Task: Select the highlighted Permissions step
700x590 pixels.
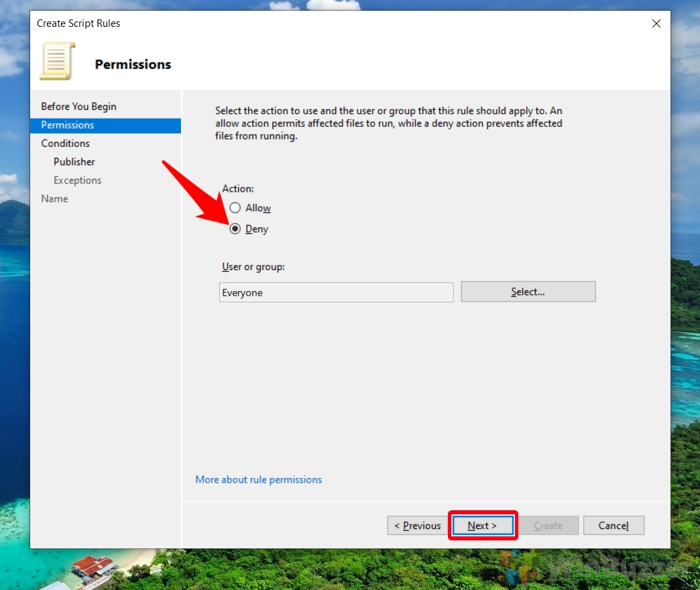Action: point(67,125)
